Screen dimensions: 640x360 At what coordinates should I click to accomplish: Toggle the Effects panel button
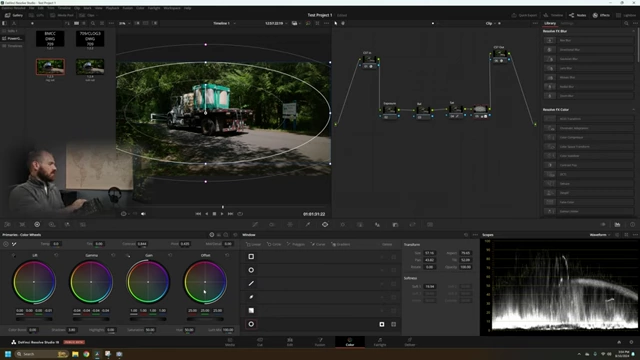click(x=601, y=15)
